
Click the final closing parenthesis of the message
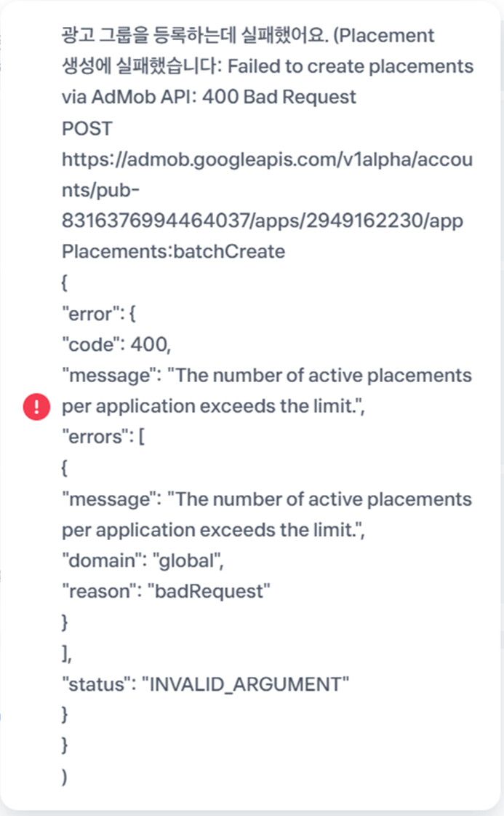[x=65, y=777]
